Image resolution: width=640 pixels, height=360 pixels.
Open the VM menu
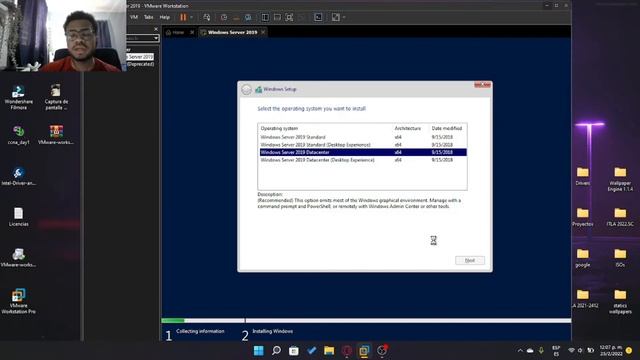134,17
